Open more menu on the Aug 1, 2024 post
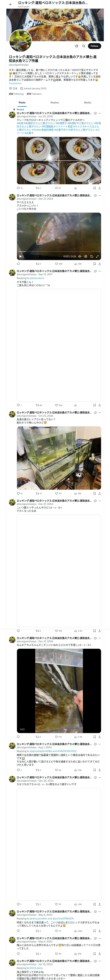The image size is (110, 980). [x=100, y=744]
